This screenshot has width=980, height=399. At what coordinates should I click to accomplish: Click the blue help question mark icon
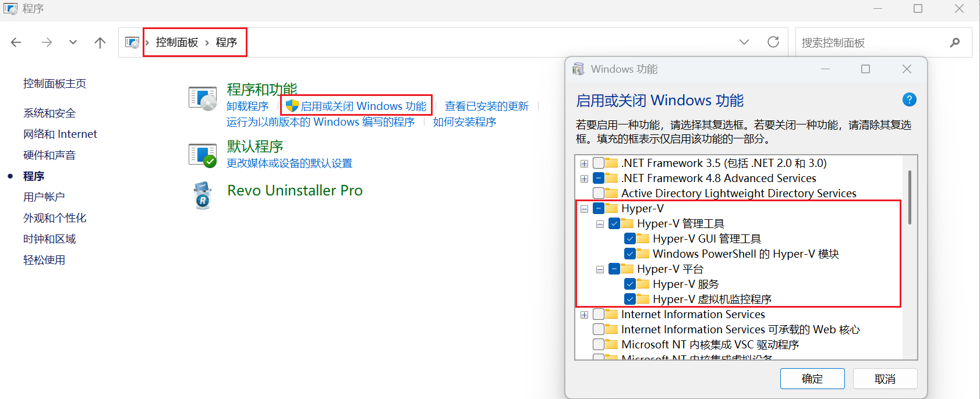pyautogui.click(x=909, y=100)
